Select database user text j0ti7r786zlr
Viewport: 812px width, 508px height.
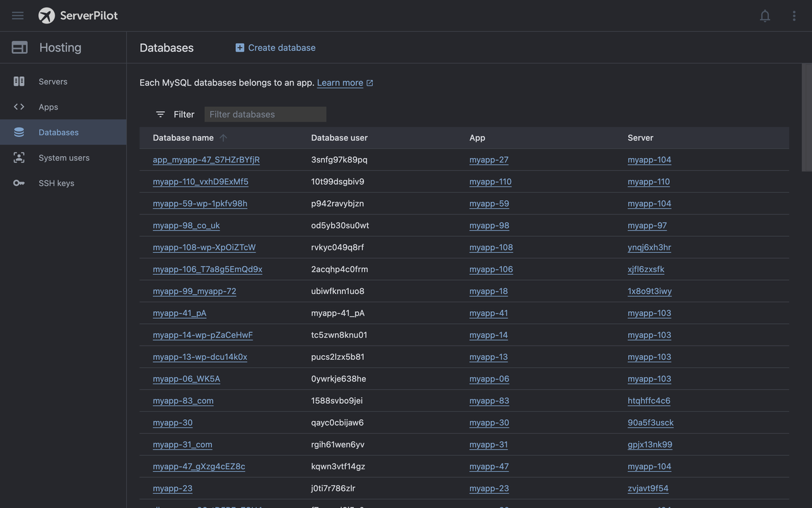pyautogui.click(x=334, y=488)
